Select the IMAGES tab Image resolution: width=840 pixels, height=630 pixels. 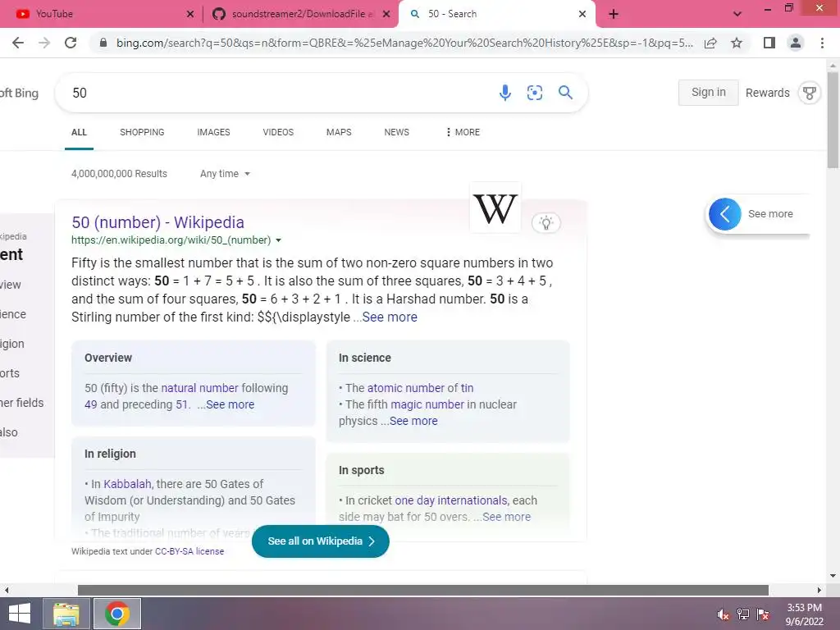click(x=213, y=132)
